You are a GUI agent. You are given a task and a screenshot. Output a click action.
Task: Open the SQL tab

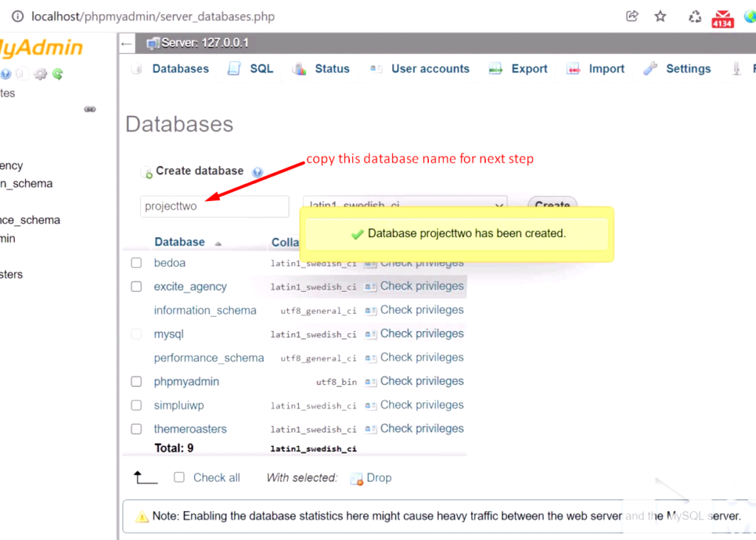point(261,69)
